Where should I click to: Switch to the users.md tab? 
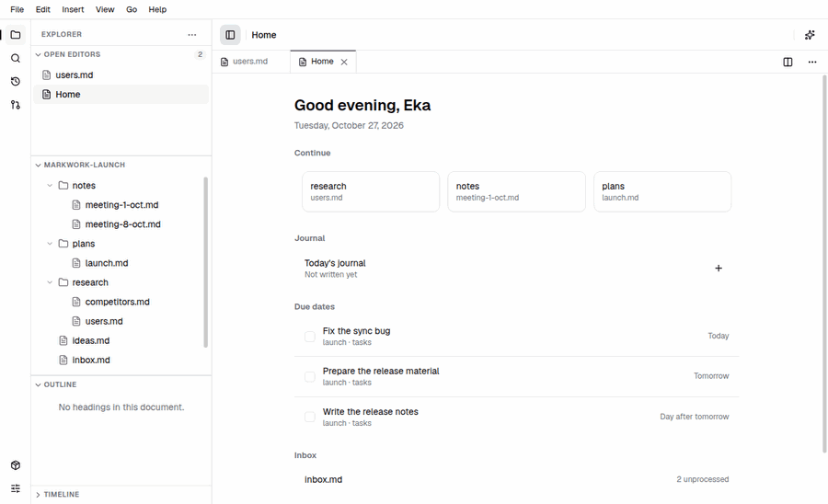pyautogui.click(x=251, y=62)
